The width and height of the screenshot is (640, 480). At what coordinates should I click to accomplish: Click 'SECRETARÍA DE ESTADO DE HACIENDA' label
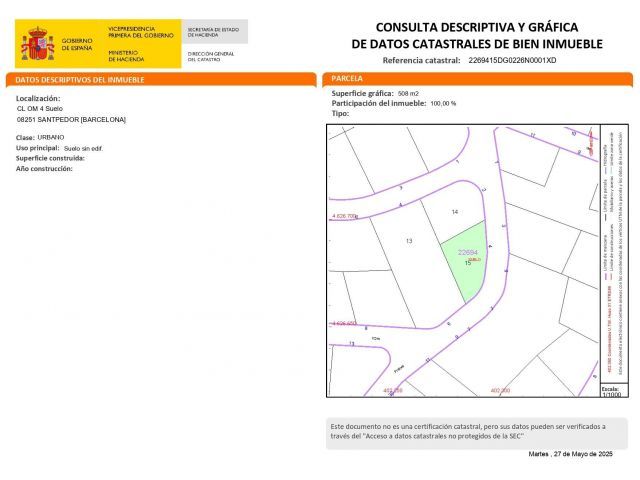213,32
